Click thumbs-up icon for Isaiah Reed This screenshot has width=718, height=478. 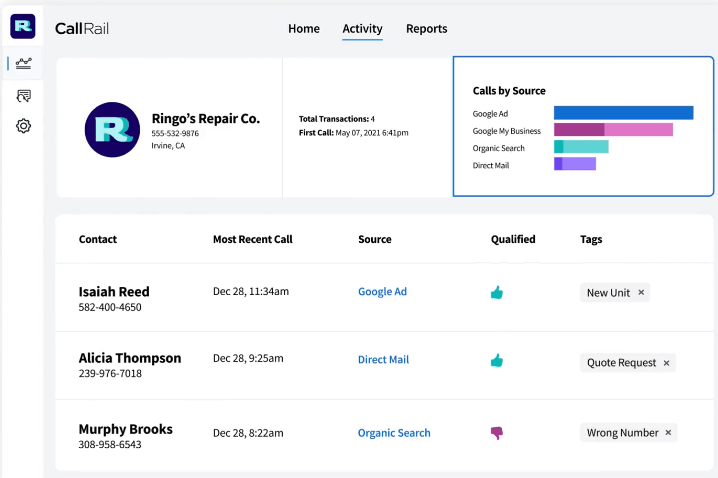[497, 293]
